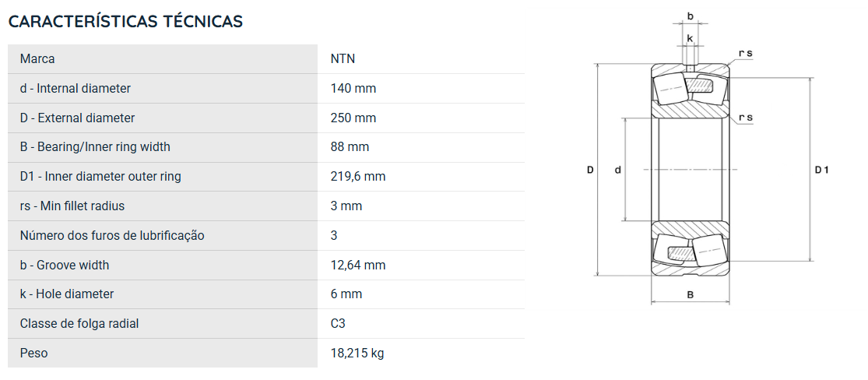Screen dimensions: 868x380
Task: Select the Marca row label
Action: (x=37, y=58)
